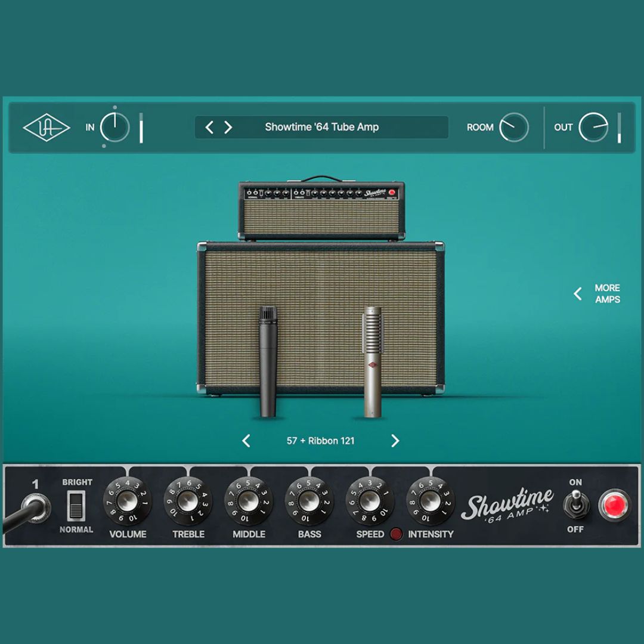Click the BASS label
This screenshot has width=644, height=644.
click(309, 534)
